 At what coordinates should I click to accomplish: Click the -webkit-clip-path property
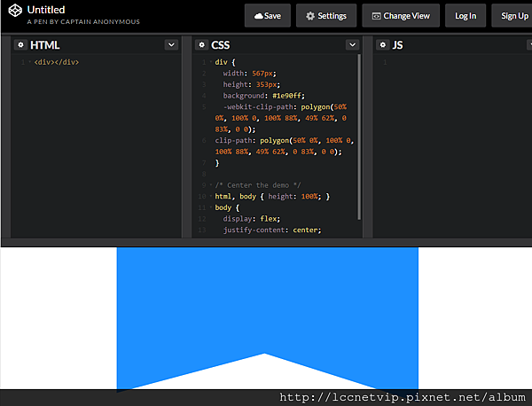click(x=258, y=107)
